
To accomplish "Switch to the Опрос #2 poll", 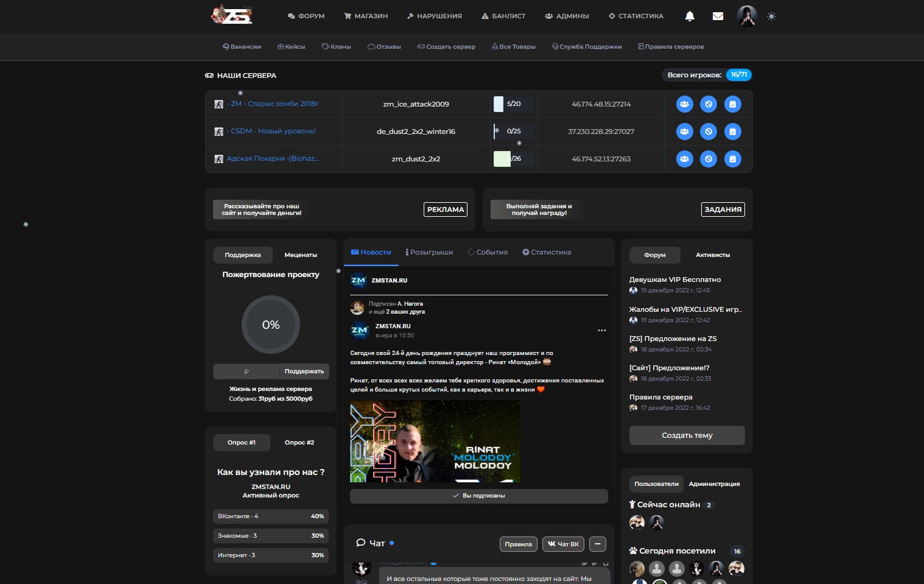I will (x=299, y=443).
